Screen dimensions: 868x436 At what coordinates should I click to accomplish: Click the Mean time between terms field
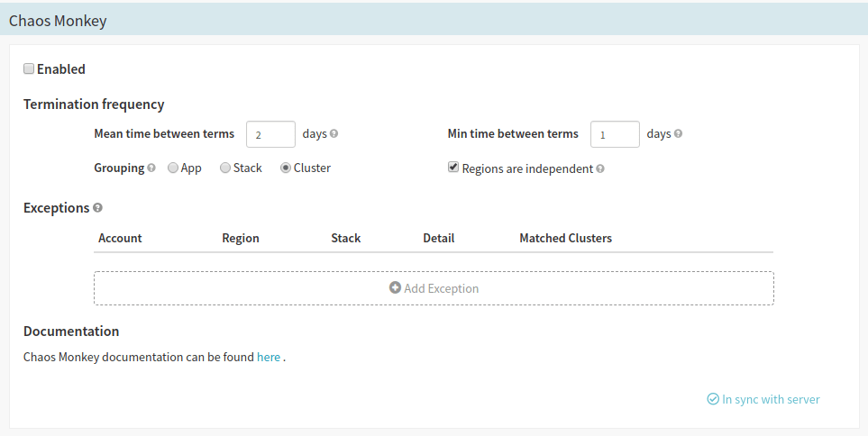270,134
